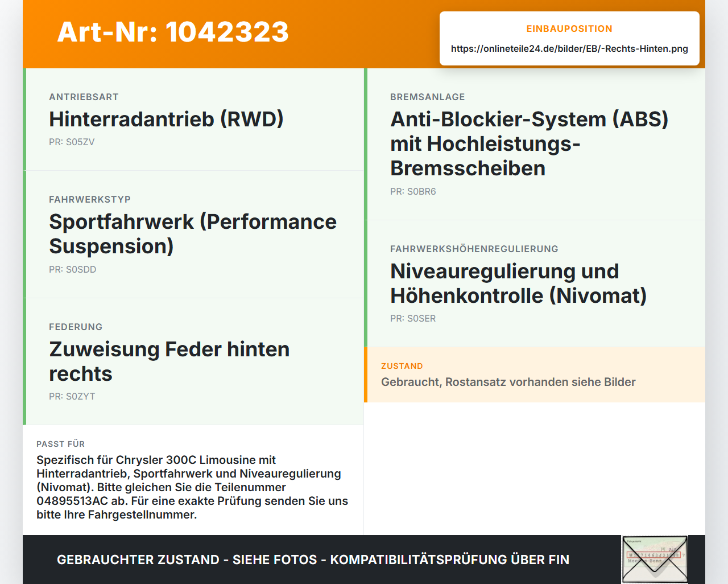This screenshot has width=728, height=584.
Task: Click the Bremsanlage label
Action: (428, 97)
